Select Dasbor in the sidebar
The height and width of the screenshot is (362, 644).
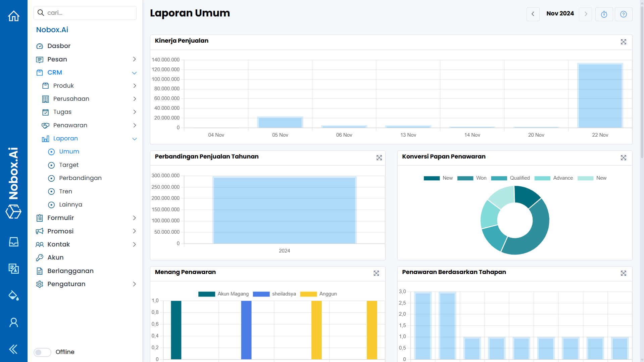click(59, 46)
